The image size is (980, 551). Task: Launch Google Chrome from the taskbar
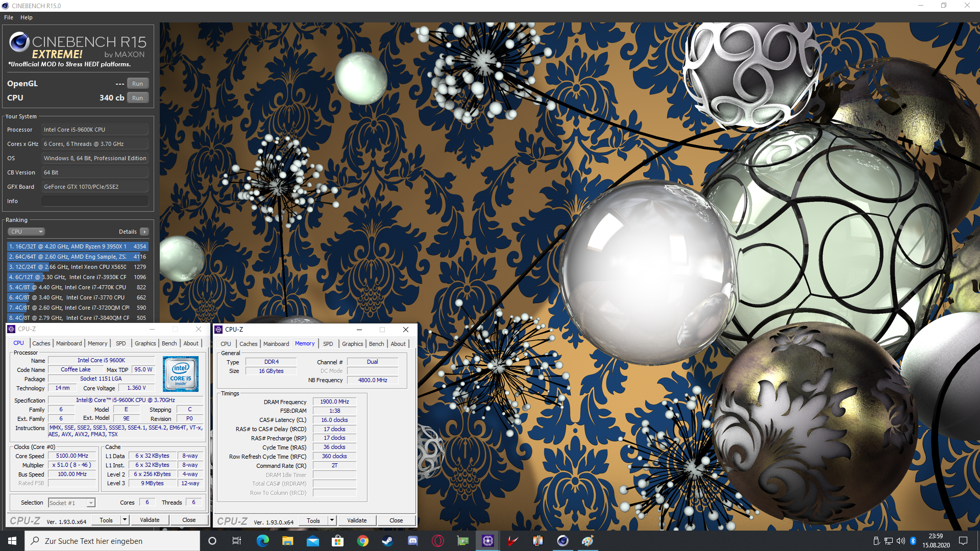coord(362,541)
